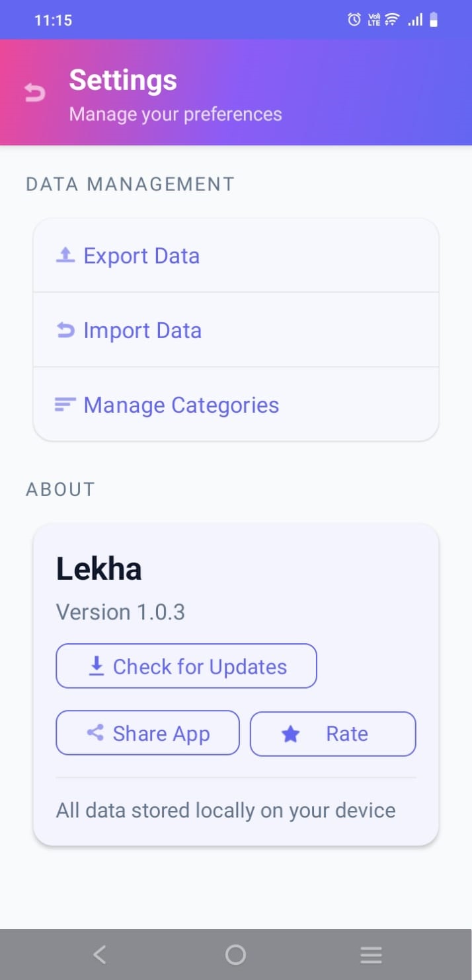Tap the Share App button
472x980 pixels.
(147, 733)
